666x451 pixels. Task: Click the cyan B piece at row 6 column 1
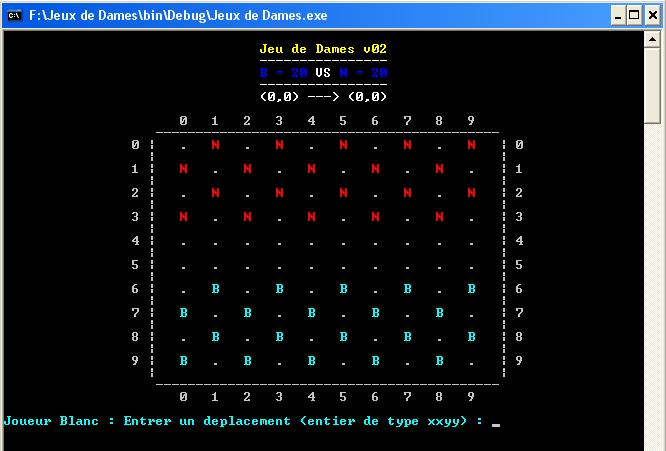click(215, 289)
